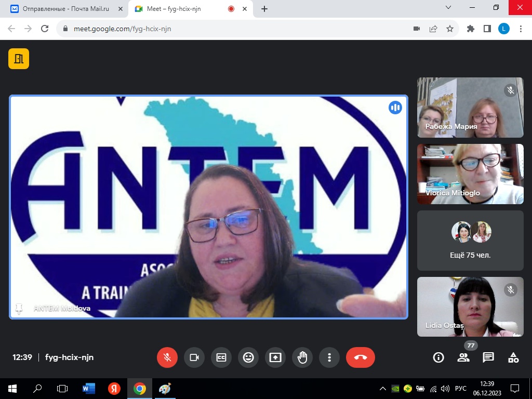Open the activities panel icon
Screen dimensions: 532x399
(x=513, y=357)
